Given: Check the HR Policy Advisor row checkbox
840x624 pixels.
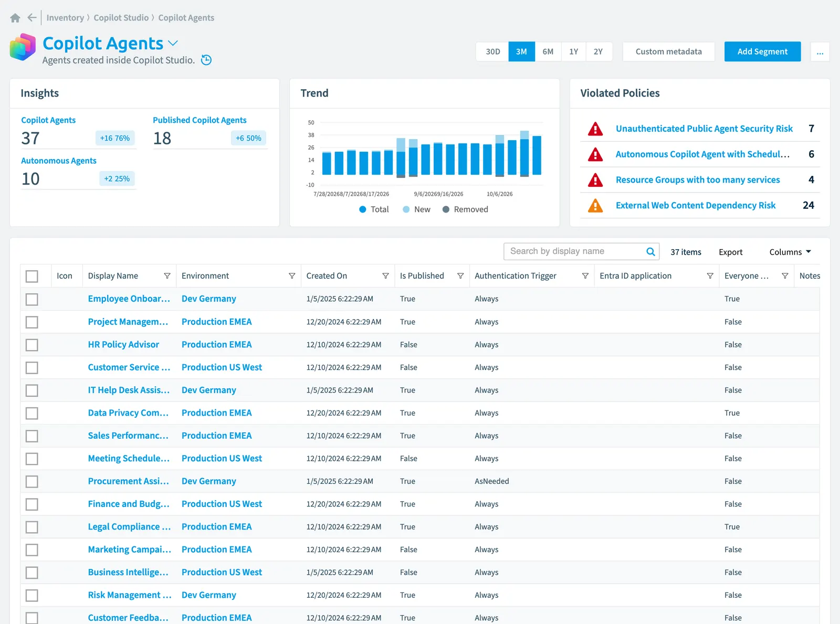Looking at the screenshot, I should click(x=32, y=345).
